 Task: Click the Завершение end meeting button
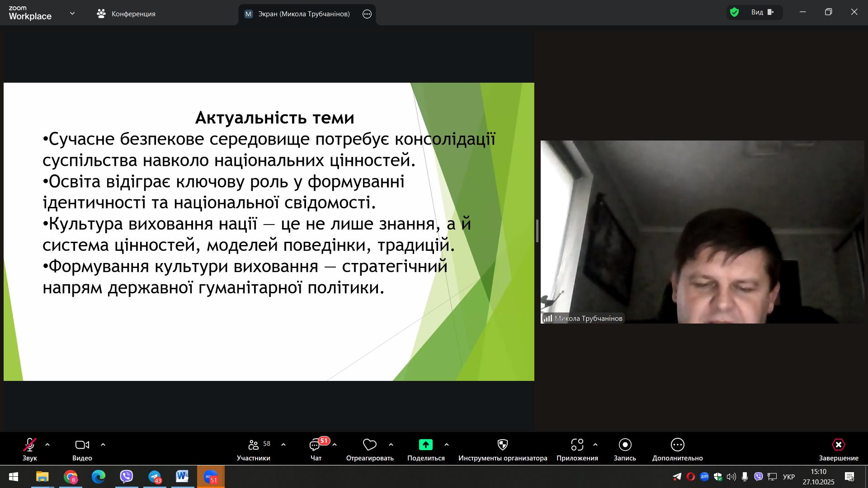pyautogui.click(x=838, y=445)
